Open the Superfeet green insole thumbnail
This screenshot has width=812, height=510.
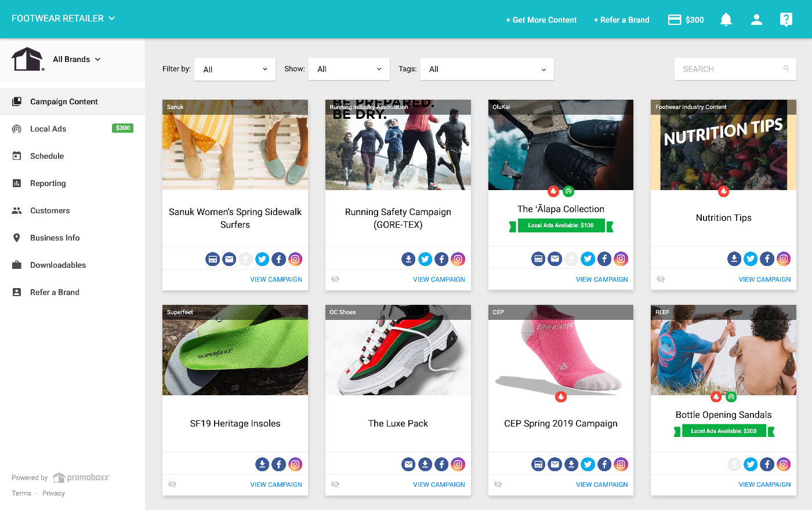click(x=235, y=350)
